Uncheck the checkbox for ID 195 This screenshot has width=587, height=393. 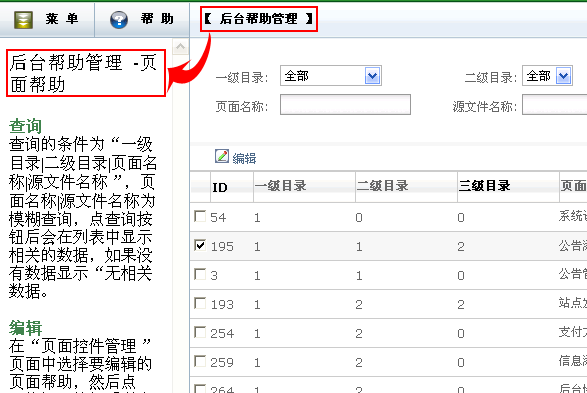200,245
